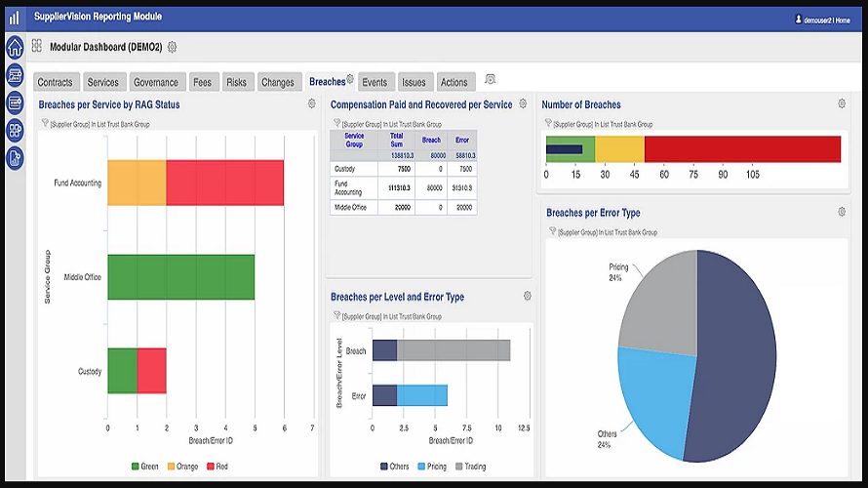This screenshot has height=488, width=868.
Task: Click filter icon under Number of Breaches
Action: pos(548,123)
